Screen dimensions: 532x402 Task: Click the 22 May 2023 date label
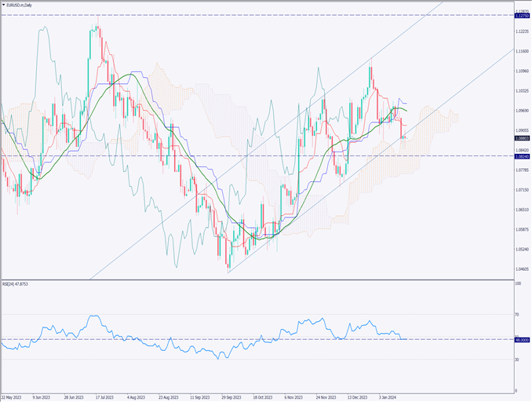pos(13,397)
